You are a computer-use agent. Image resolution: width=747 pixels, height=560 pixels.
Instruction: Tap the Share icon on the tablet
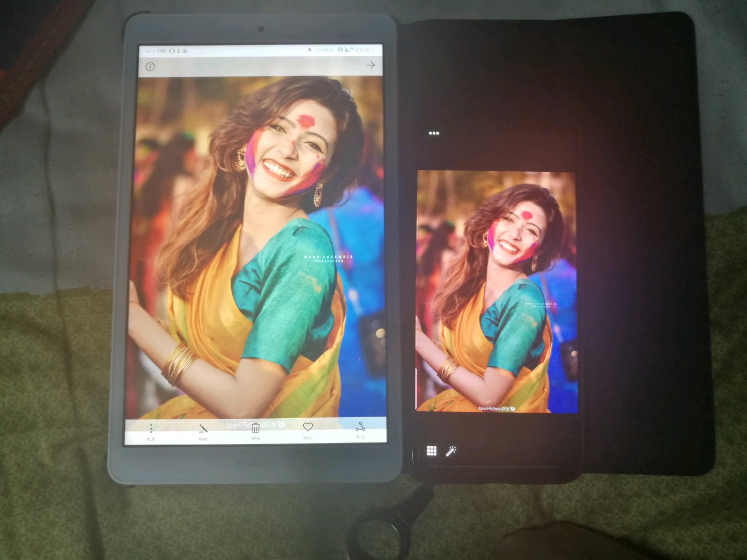click(x=360, y=426)
